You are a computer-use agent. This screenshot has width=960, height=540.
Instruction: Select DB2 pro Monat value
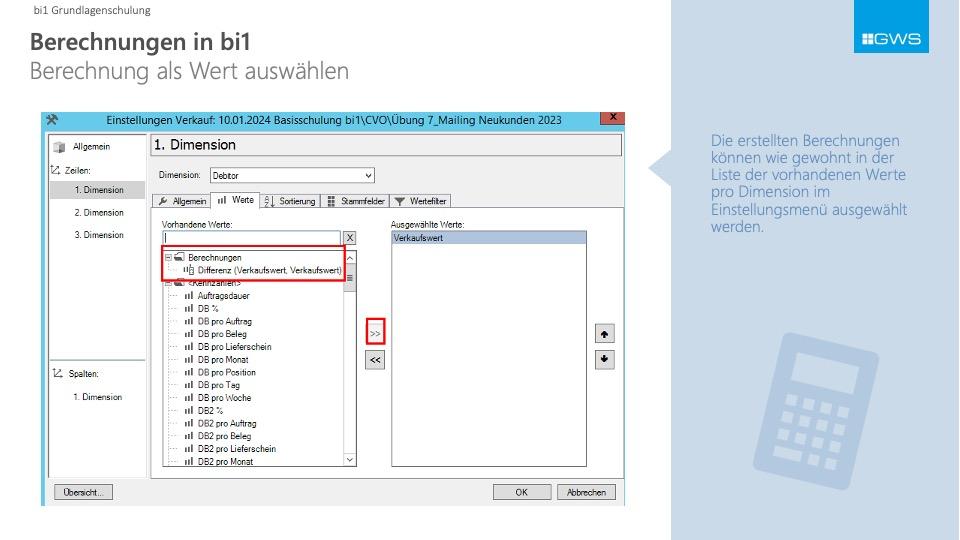click(225, 462)
